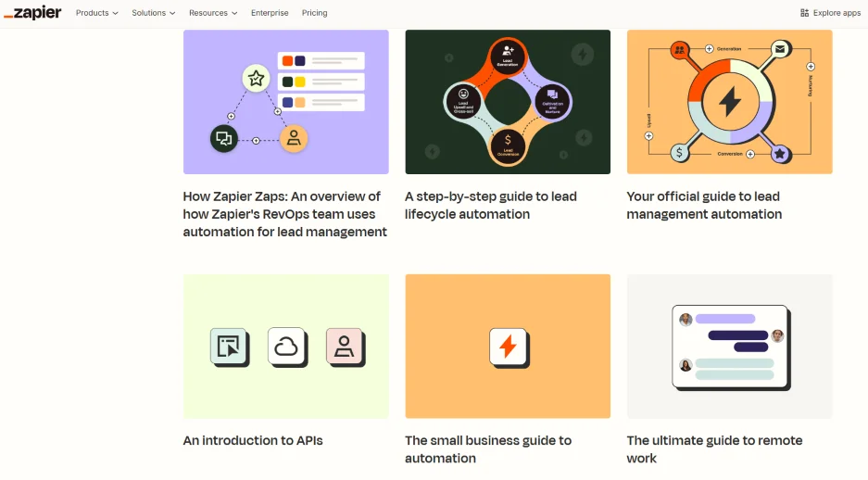868x480 pixels.
Task: Click the lead lifecycle dark green diagram thumbnail
Action: click(x=508, y=102)
